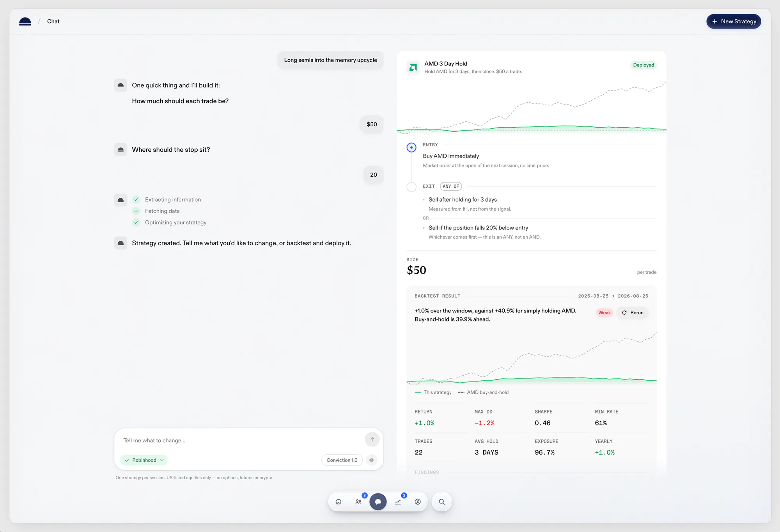Click the 'Extracting information' check icon

pyautogui.click(x=136, y=200)
